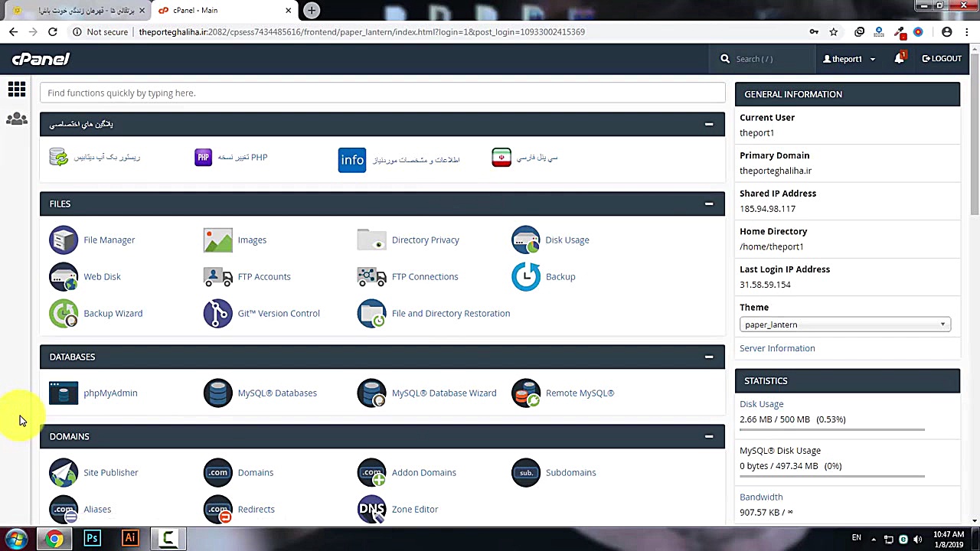This screenshot has height=551, width=980.
Task: Click the Directory Privacy folder icon
Action: (371, 240)
